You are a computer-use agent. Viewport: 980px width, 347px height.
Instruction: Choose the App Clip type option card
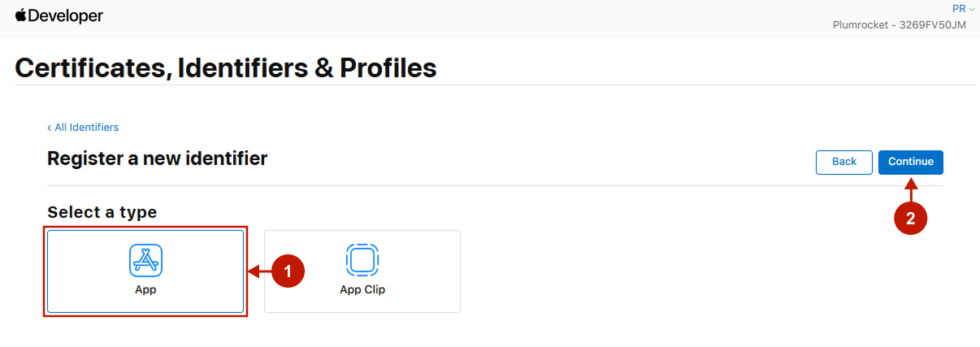click(362, 271)
